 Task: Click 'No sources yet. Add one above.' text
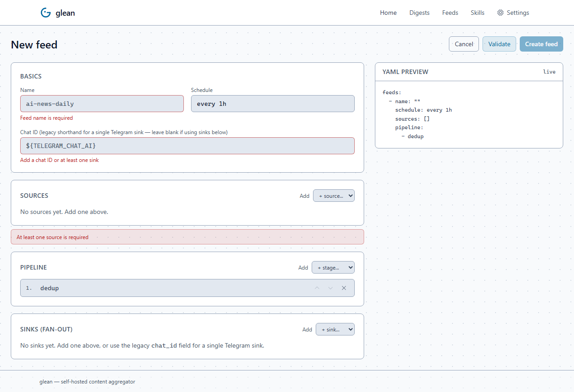pos(64,212)
